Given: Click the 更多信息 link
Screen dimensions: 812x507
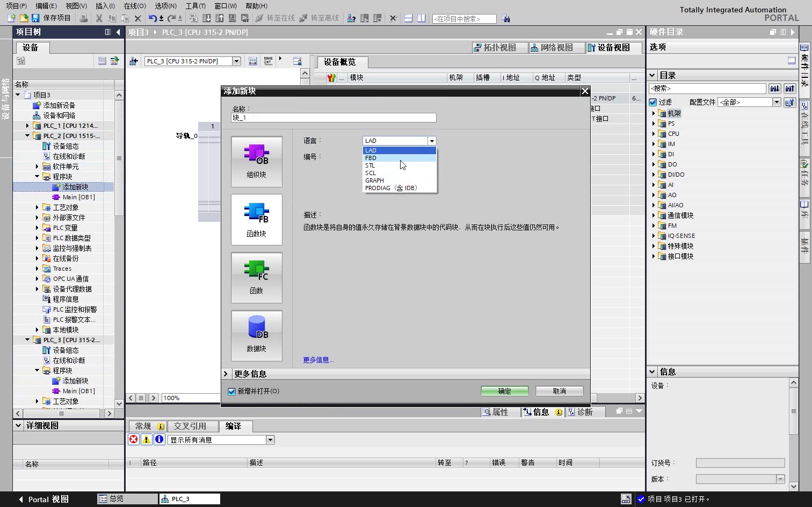Looking at the screenshot, I should point(318,360).
